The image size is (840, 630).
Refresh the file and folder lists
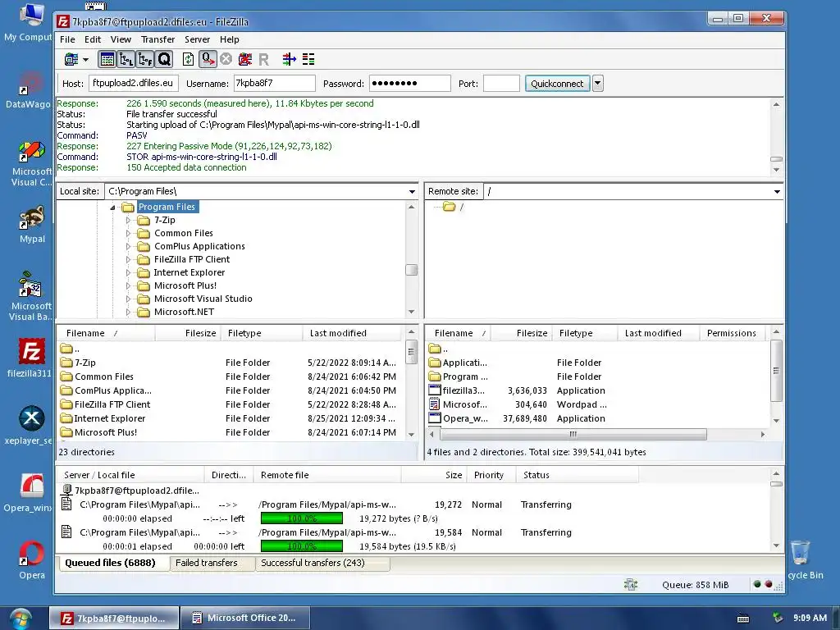coord(188,59)
